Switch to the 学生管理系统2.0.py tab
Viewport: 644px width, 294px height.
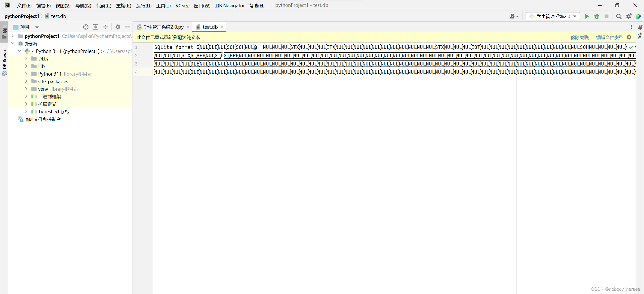click(163, 27)
